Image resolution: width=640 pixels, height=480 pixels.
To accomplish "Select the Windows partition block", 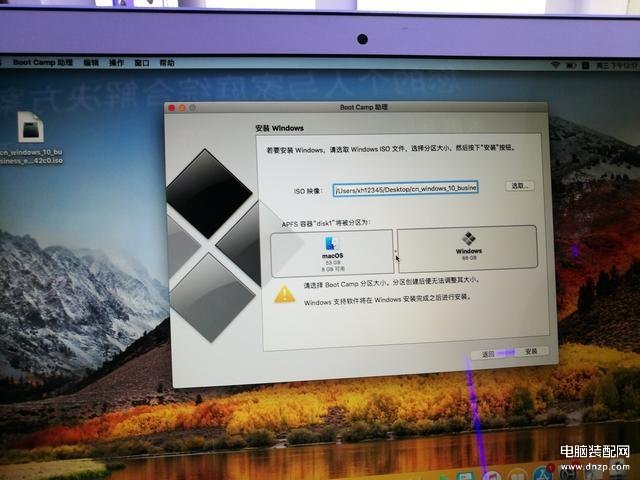I will point(467,248).
